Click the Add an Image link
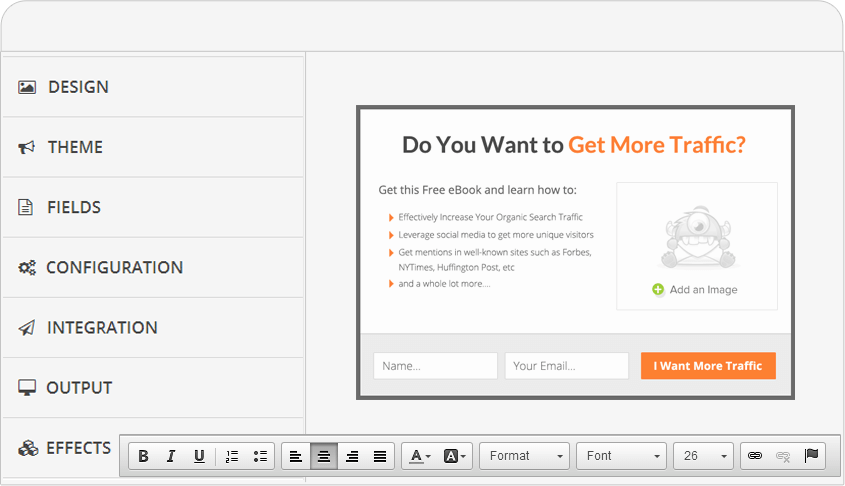The height and width of the screenshot is (486, 845). click(703, 290)
